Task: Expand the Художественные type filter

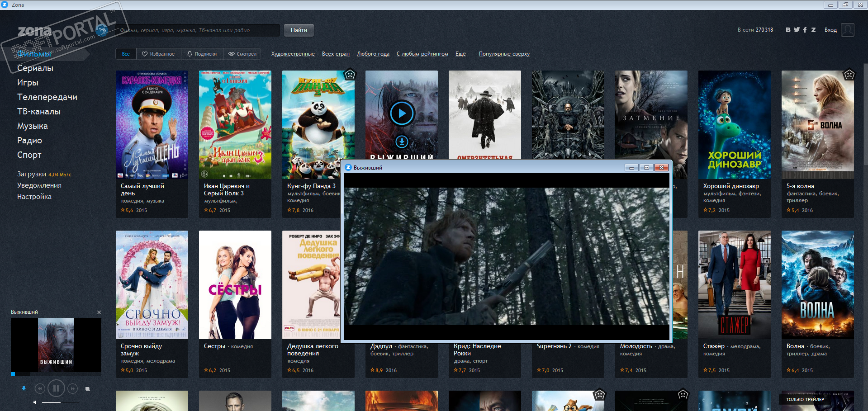Action: pos(293,54)
